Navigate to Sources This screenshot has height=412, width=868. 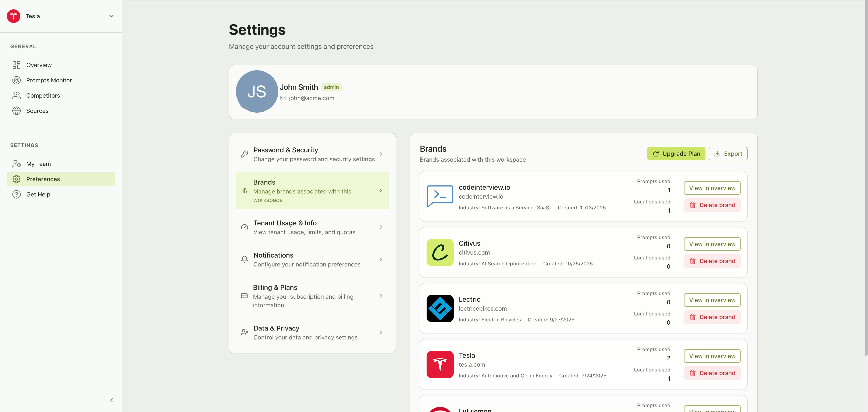pyautogui.click(x=61, y=111)
